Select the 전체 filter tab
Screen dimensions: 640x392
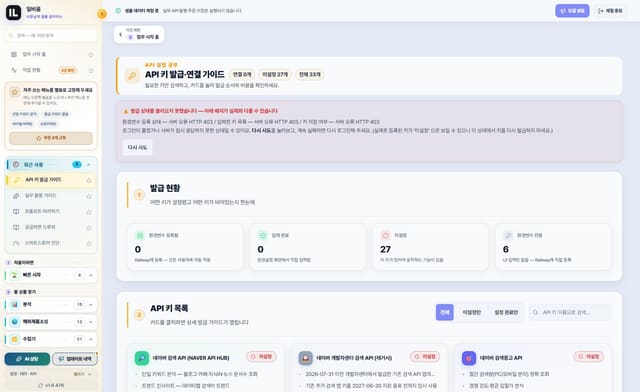point(444,312)
